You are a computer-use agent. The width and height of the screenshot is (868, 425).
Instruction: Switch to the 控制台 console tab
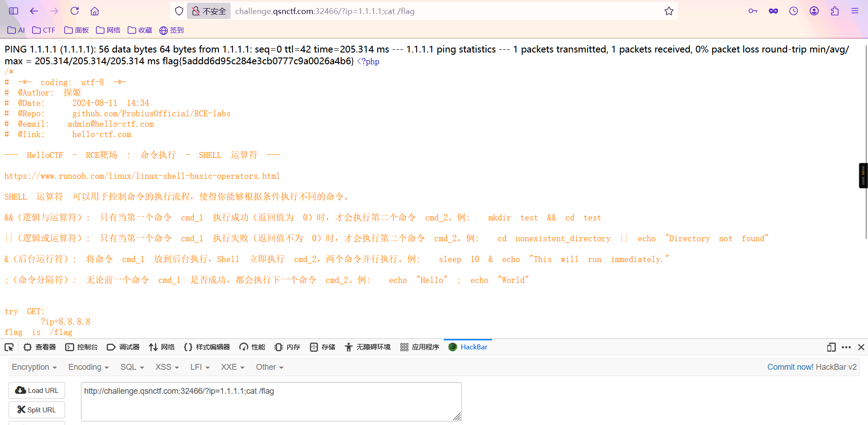(x=81, y=347)
